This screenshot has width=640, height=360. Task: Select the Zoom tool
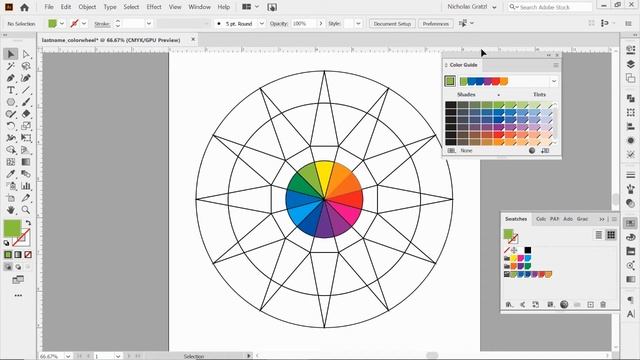[26, 210]
